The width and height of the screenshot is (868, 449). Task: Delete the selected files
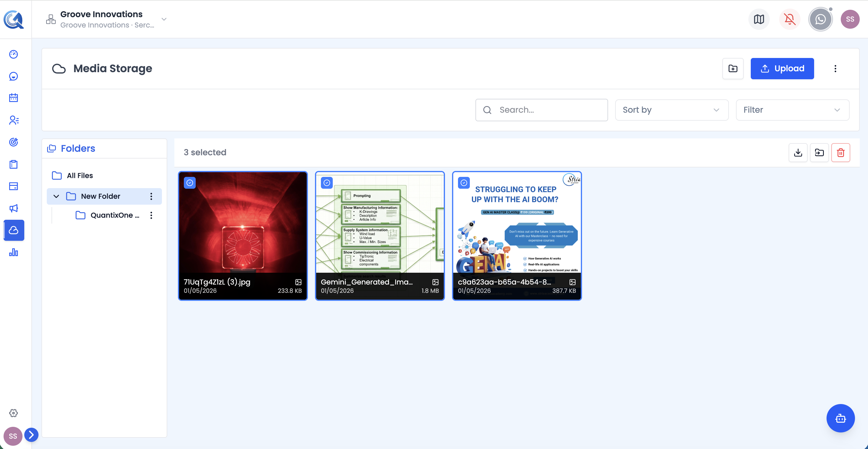[x=841, y=152]
